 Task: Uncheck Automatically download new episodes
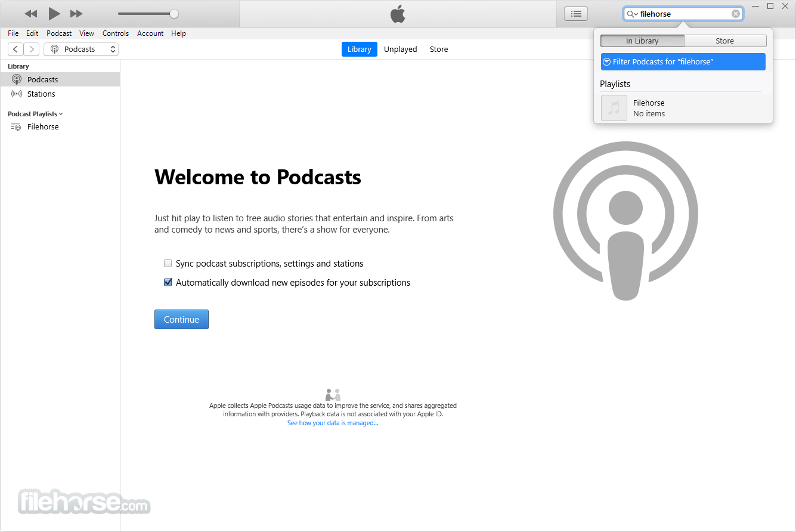[168, 282]
